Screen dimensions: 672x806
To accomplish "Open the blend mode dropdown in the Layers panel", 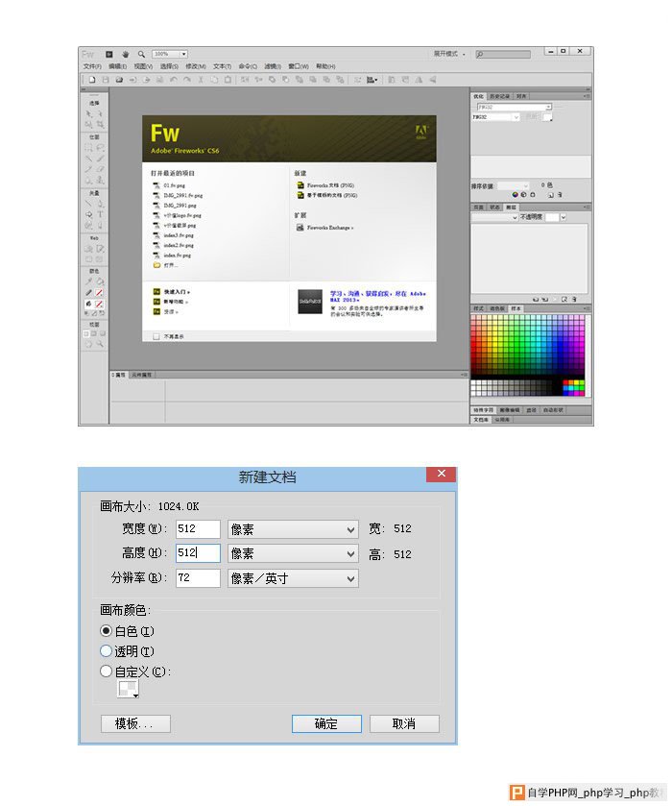I will click(x=494, y=217).
